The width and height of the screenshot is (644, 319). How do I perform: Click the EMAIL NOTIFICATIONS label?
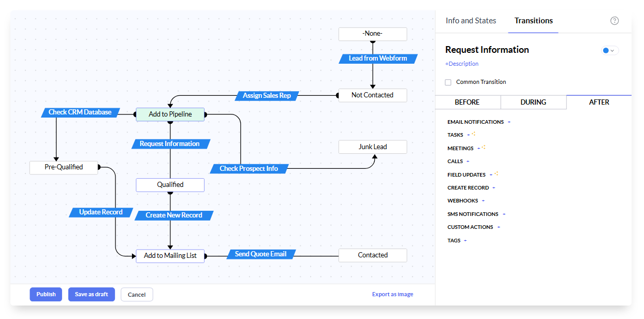(476, 122)
